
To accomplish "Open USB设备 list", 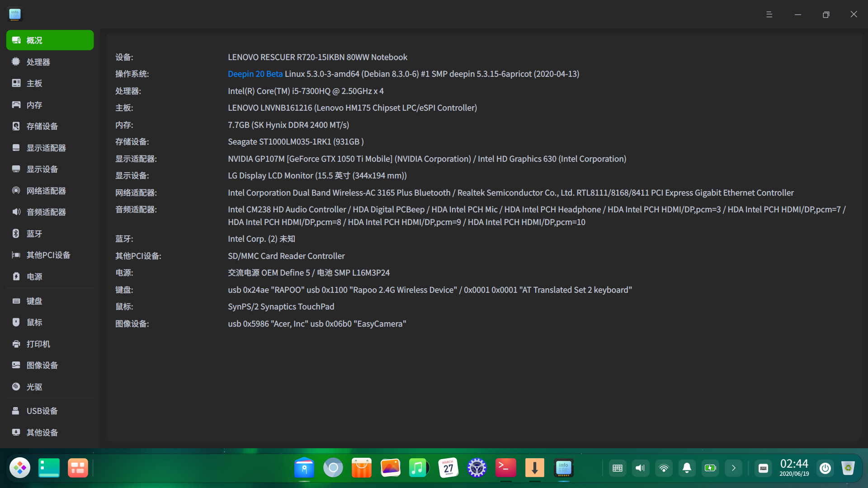I will [50, 411].
